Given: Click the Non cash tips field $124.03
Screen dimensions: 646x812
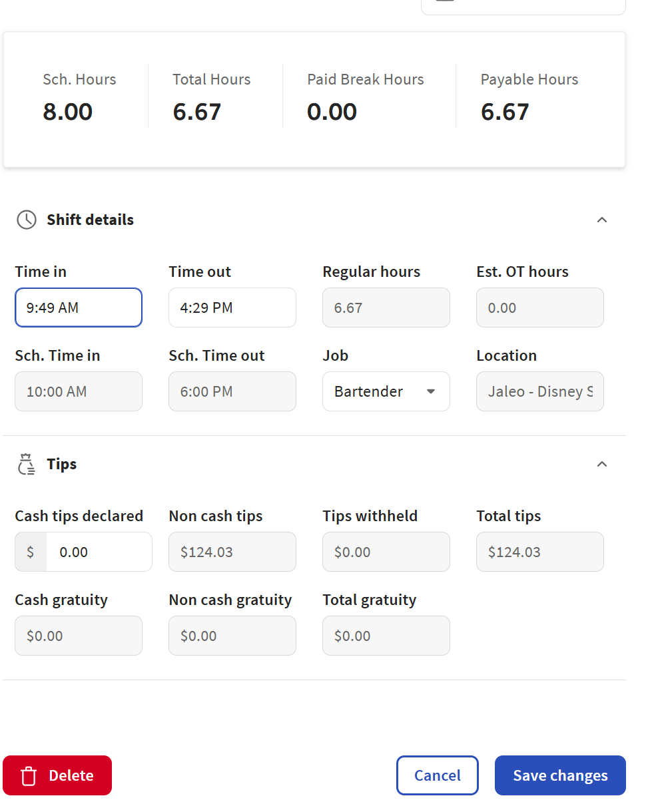Looking at the screenshot, I should click(x=232, y=552).
